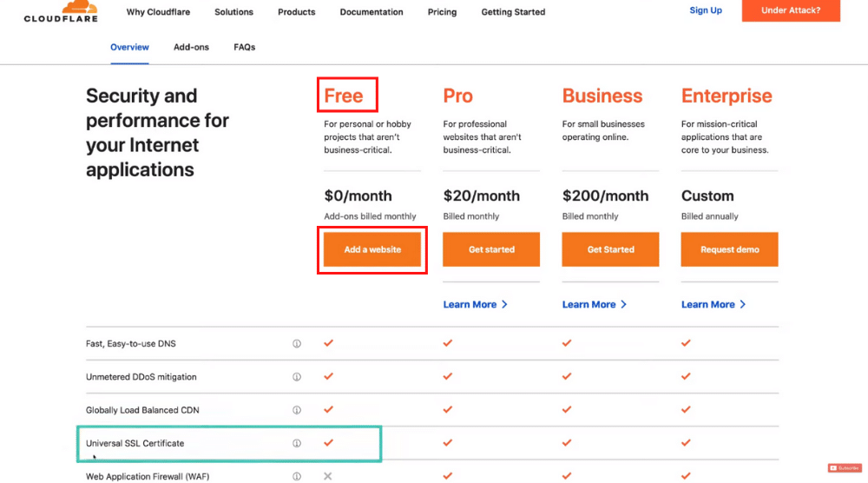Image resolution: width=868 pixels, height=483 pixels.
Task: Click the Globally Load Balanced CDN label
Action: tap(142, 410)
